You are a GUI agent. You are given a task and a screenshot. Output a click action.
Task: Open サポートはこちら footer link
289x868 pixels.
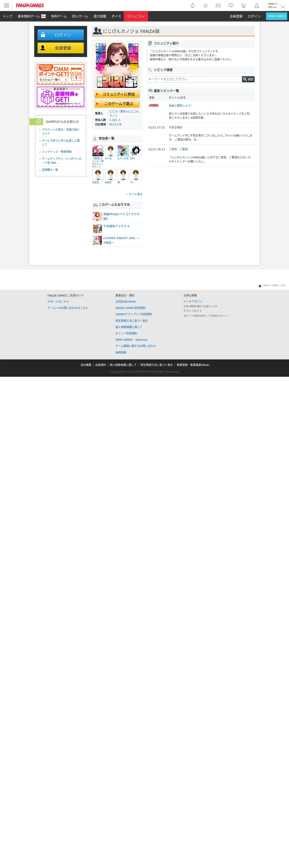58,302
